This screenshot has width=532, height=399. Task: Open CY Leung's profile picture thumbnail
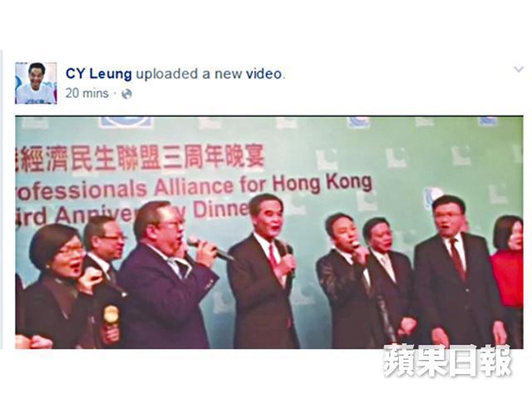click(x=36, y=83)
